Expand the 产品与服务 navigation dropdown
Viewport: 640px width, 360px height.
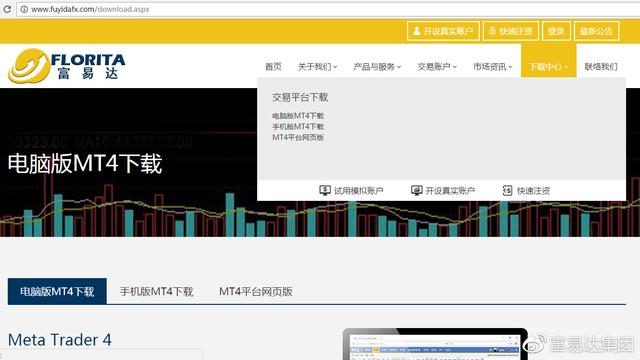click(x=377, y=67)
